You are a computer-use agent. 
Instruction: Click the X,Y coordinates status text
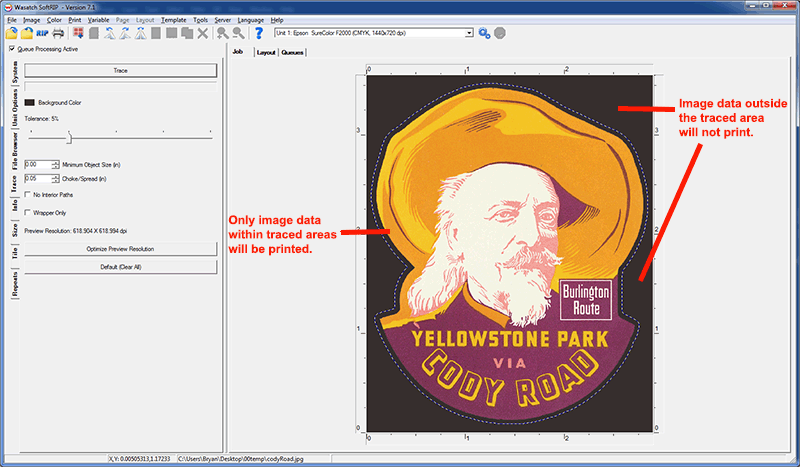click(139, 459)
